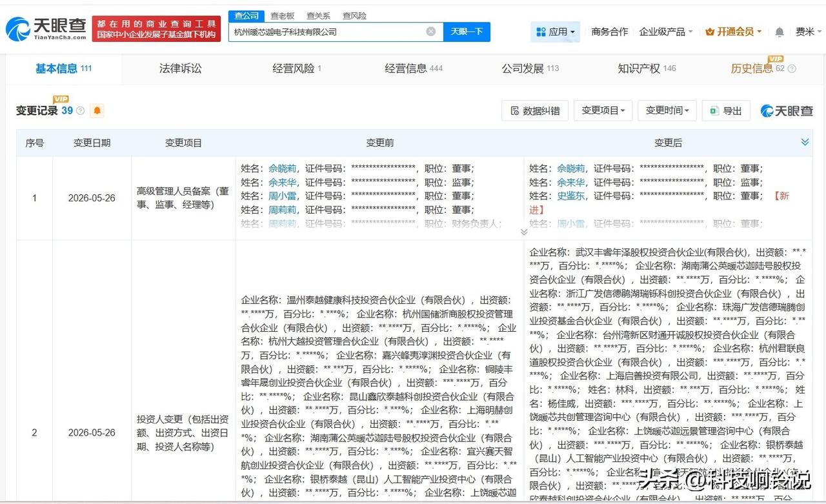Switch to the 法律诉讼 tab
The image size is (826, 504).
(181, 68)
